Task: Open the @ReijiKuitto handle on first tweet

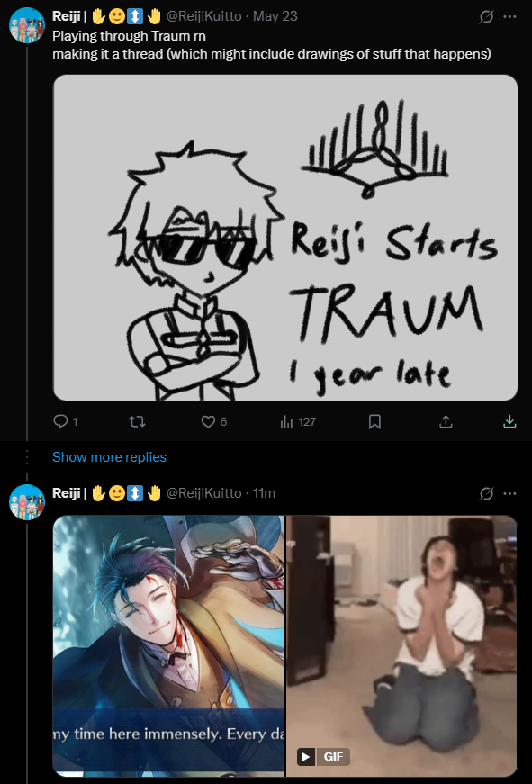Action: (x=203, y=16)
